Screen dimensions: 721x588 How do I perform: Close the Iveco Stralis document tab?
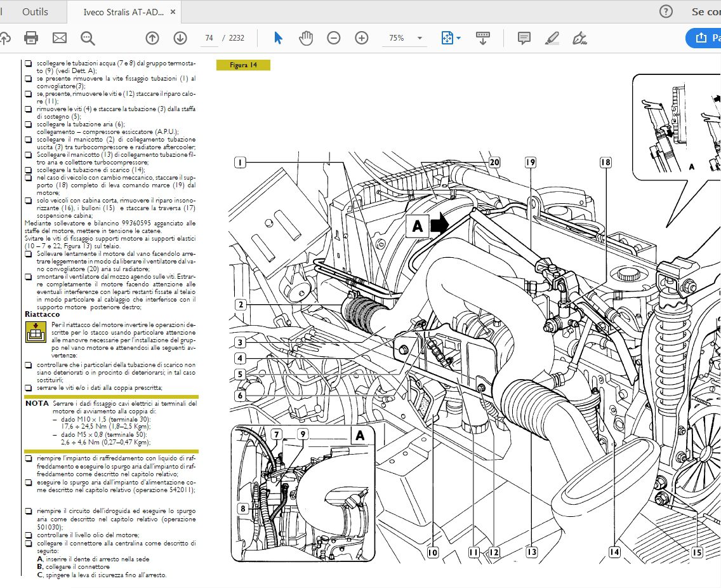[x=173, y=12]
